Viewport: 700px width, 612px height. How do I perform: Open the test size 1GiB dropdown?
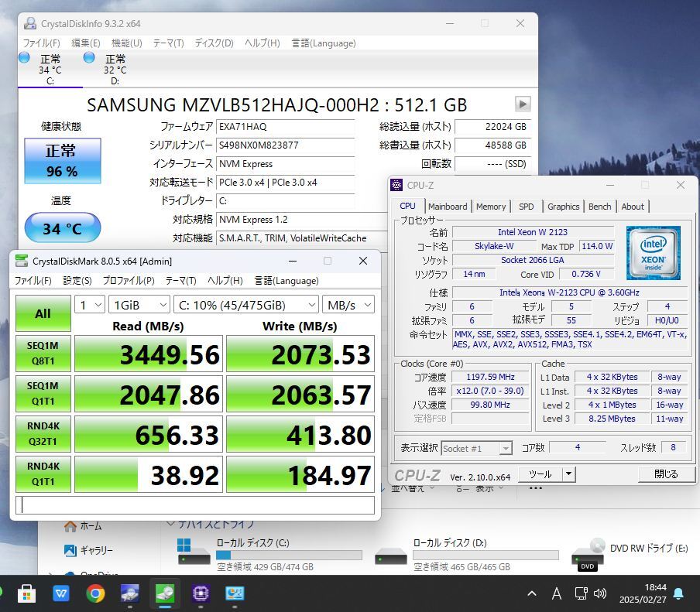139,305
